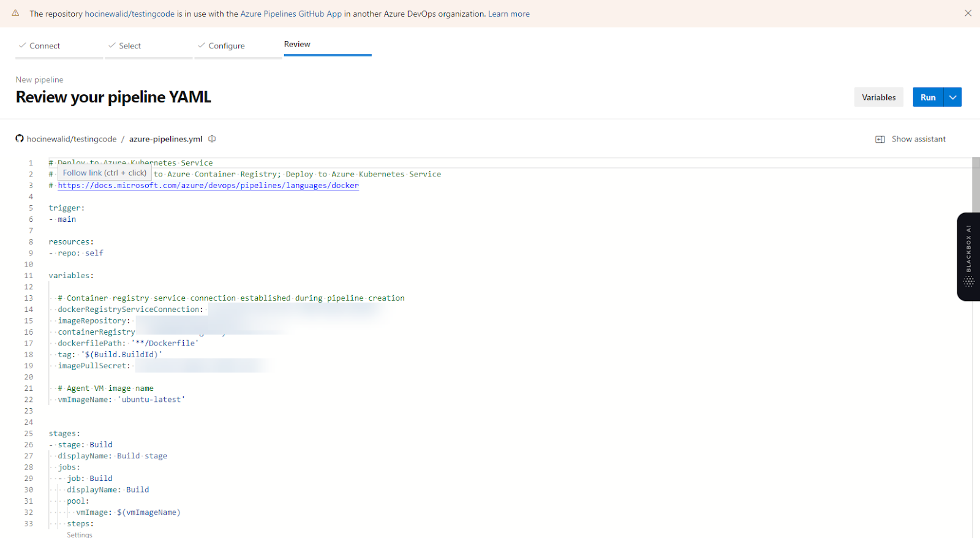Click the 'vmImage: $(vmImageName)' line
980x538 pixels.
coord(128,512)
